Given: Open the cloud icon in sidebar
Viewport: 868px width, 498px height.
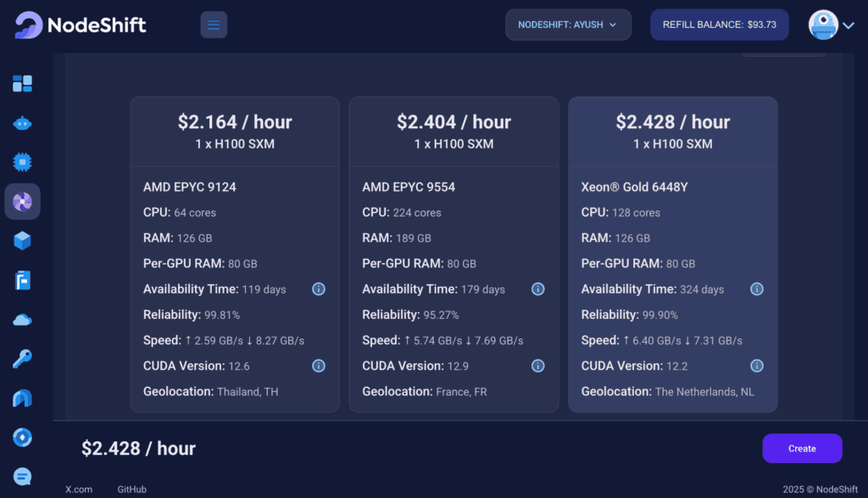Looking at the screenshot, I should [22, 320].
